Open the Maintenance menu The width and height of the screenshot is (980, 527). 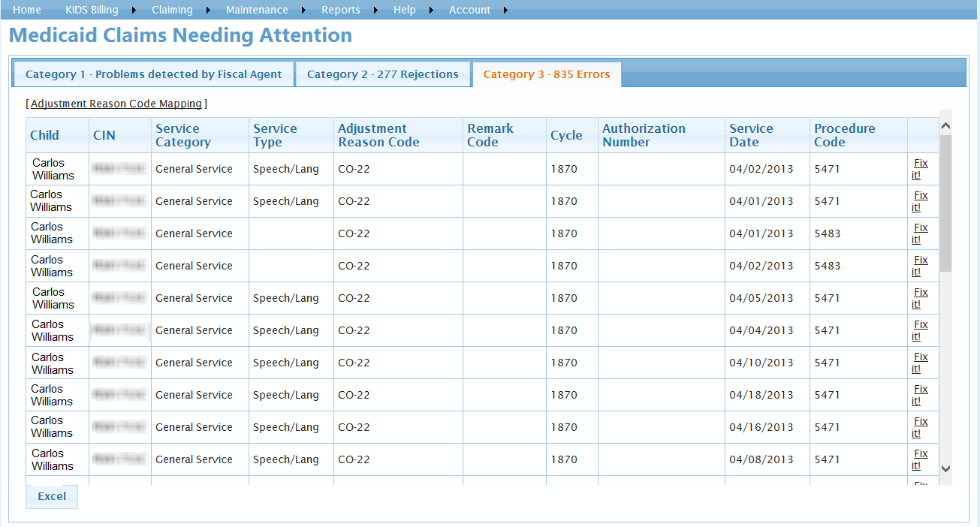257,10
